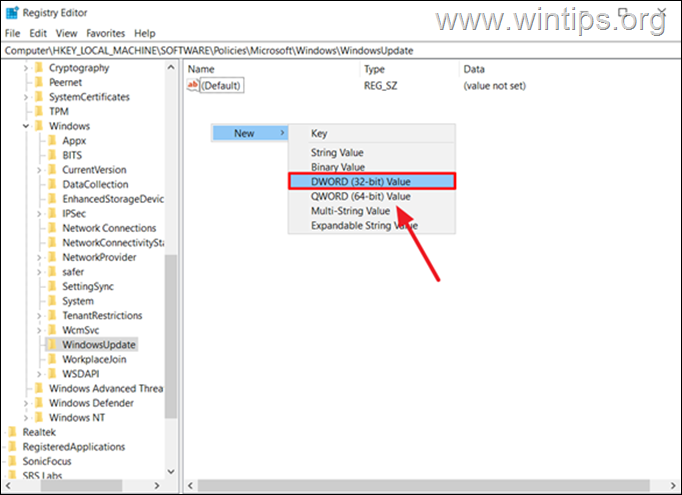Click the tree pane vertical scrollbar thumb
Viewport: 682px width, 495px height.
click(170, 336)
